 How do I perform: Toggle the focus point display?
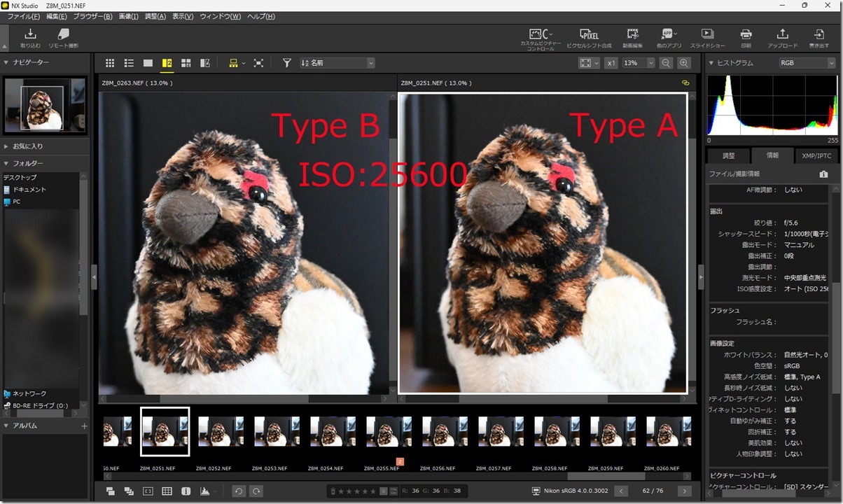pyautogui.click(x=148, y=491)
